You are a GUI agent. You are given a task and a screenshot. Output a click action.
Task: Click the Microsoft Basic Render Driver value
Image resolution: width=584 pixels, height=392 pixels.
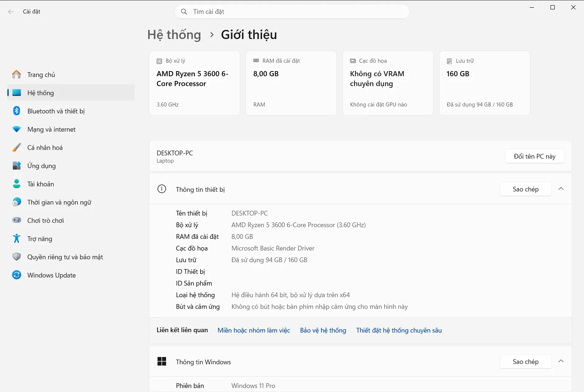click(273, 248)
